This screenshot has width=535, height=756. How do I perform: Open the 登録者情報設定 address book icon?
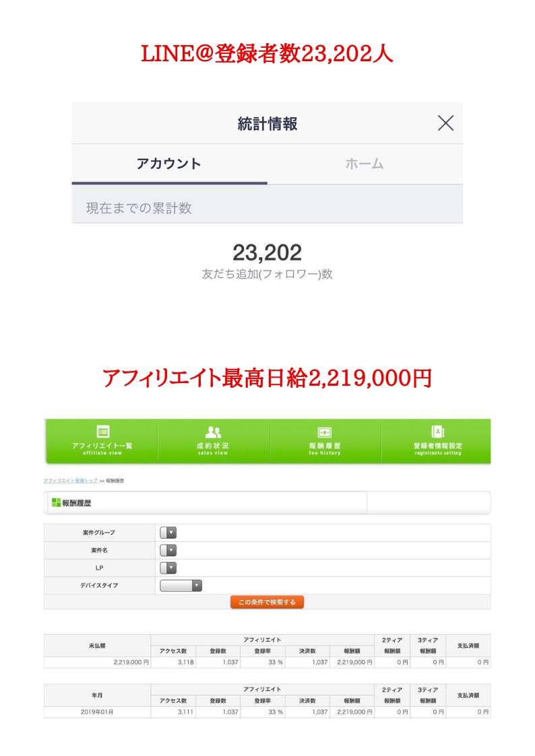[437, 432]
